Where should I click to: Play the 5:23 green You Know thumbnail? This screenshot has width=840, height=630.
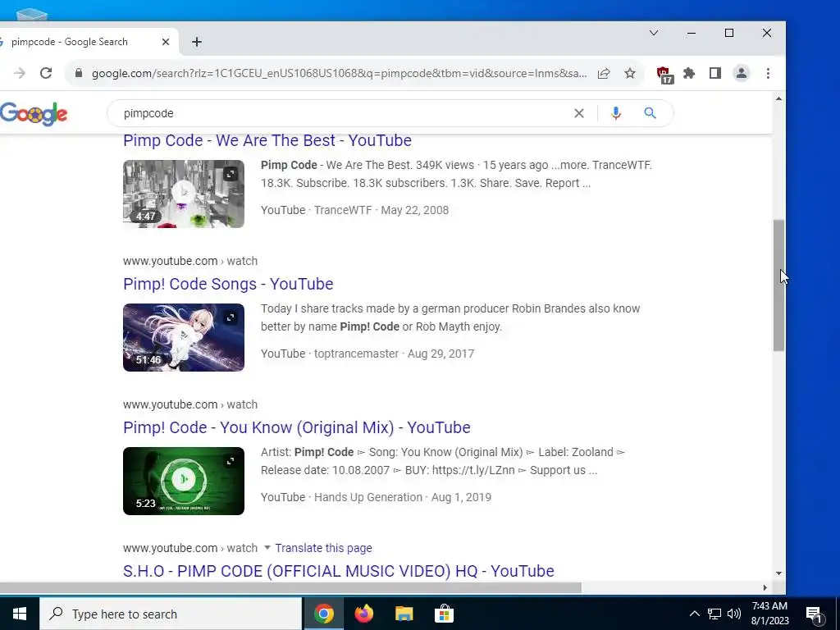point(184,481)
